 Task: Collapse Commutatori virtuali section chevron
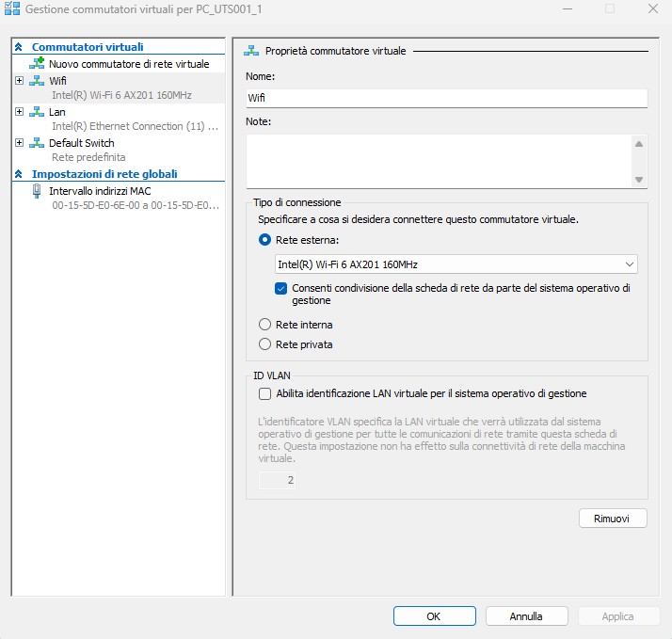(18, 47)
